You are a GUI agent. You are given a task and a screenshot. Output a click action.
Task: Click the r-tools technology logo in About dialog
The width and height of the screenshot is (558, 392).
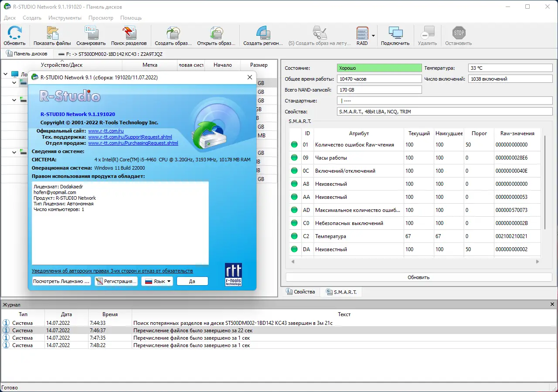(x=233, y=274)
